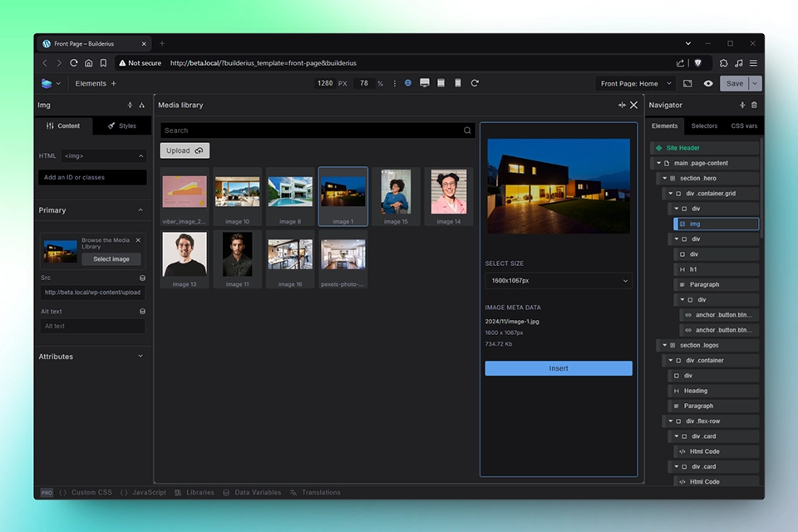Select the tablet preview icon
This screenshot has height=532, width=798.
441,83
